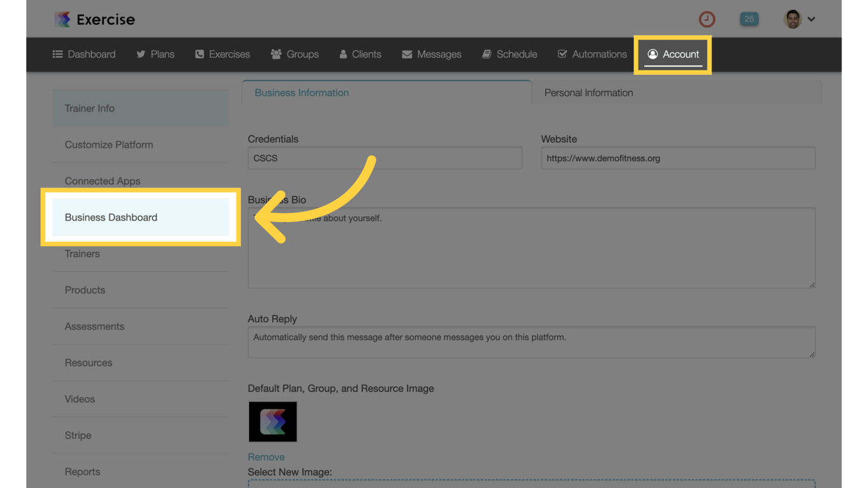Click the notification badge showing 25

749,19
